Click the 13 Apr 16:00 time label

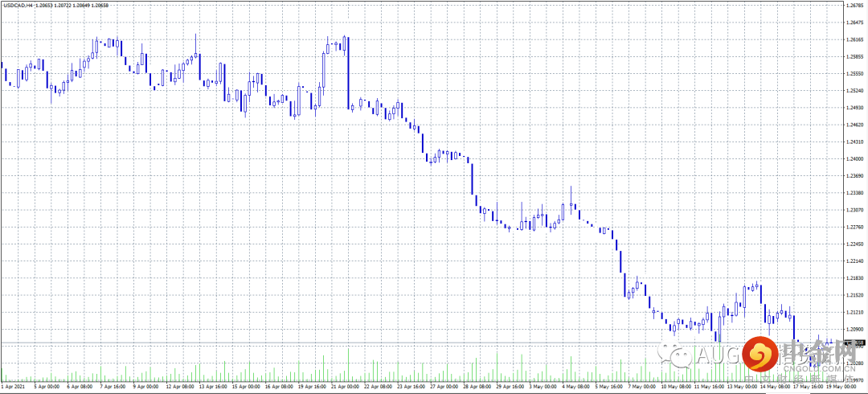tap(212, 386)
